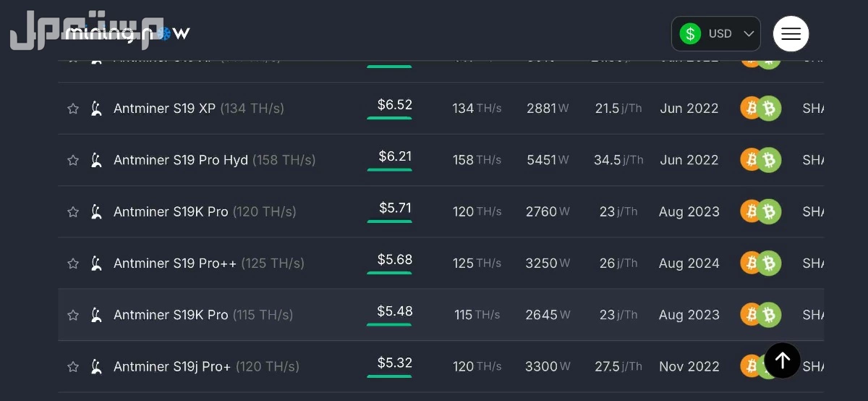The height and width of the screenshot is (401, 868).
Task: Click the Bitcoin Cash icon in S19K Pro 120 row
Action: [770, 212]
